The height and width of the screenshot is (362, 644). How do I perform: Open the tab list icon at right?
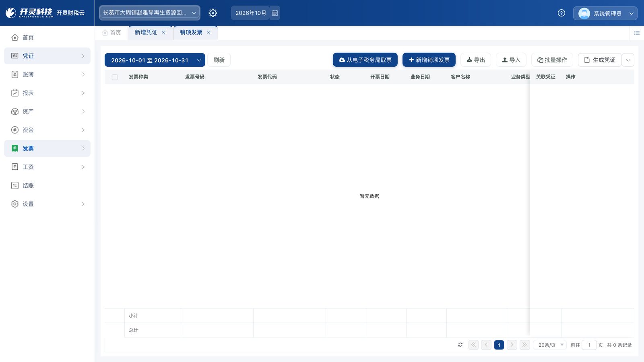click(637, 33)
